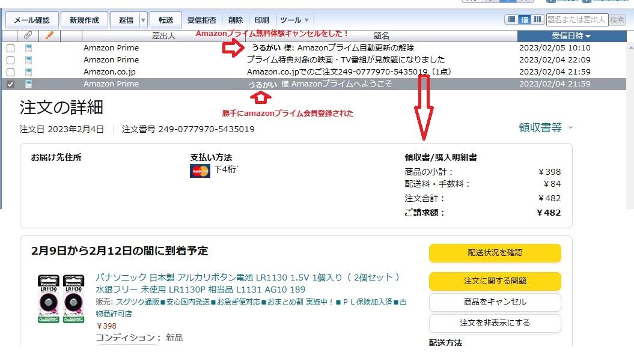Click the ご請求額 ￥482 amount

point(548,213)
